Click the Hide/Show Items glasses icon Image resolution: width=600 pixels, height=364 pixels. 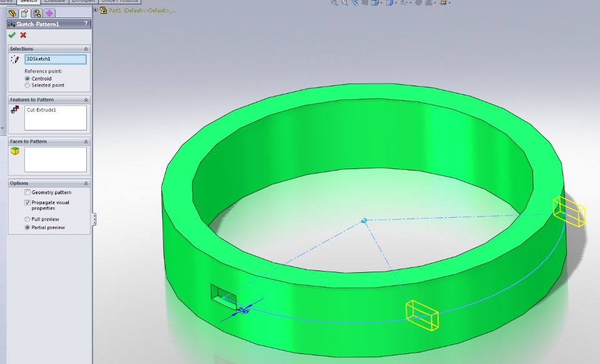(x=404, y=2)
